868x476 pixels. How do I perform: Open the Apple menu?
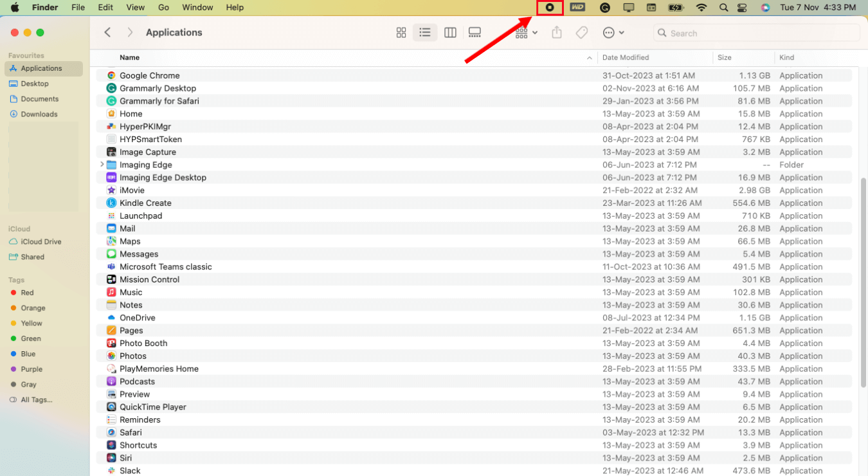pos(14,8)
